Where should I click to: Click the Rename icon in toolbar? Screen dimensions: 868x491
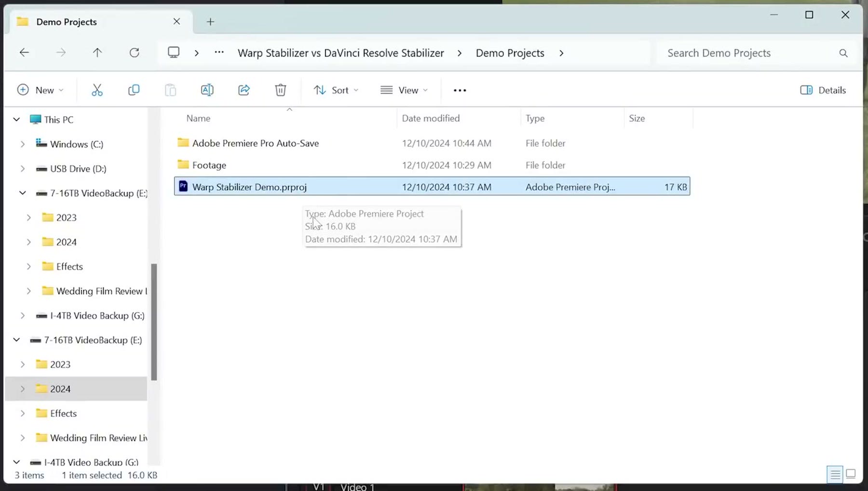point(207,90)
